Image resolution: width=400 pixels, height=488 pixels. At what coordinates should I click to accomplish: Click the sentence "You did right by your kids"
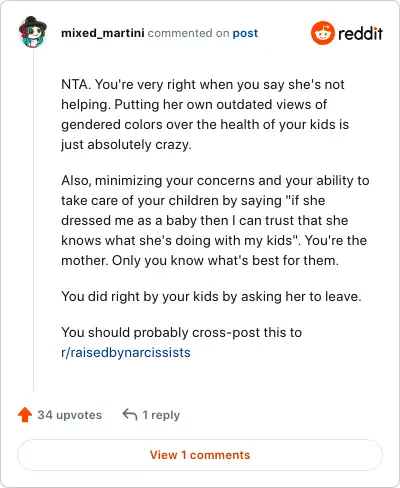click(x=211, y=296)
